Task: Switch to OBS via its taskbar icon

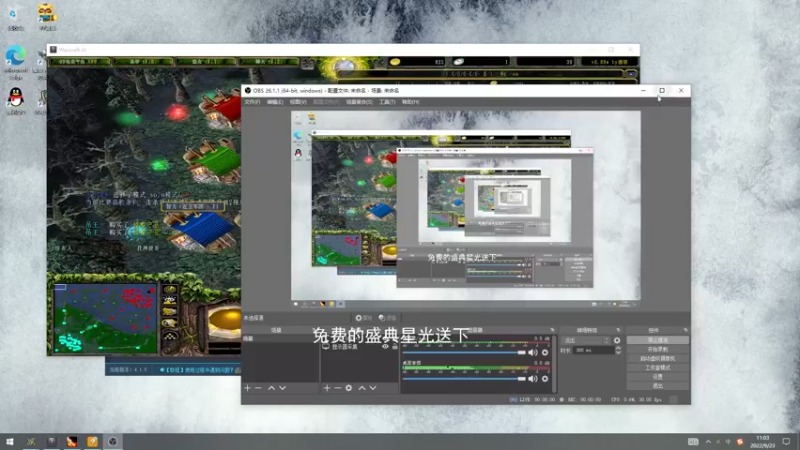Action: (113, 441)
